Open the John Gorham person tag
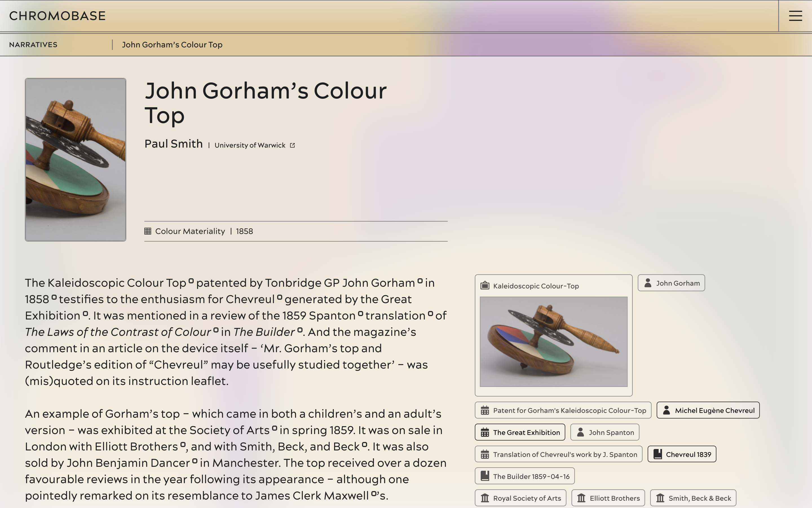The image size is (812, 508). 671,283
